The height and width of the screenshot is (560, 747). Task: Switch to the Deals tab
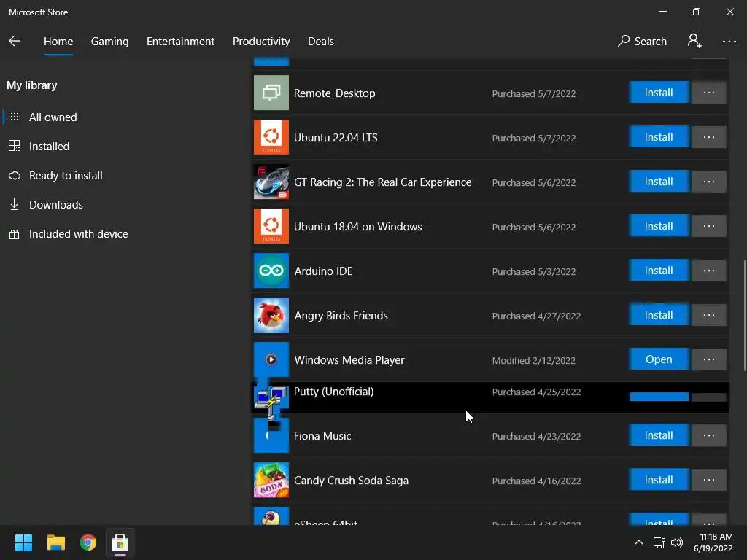321,42
